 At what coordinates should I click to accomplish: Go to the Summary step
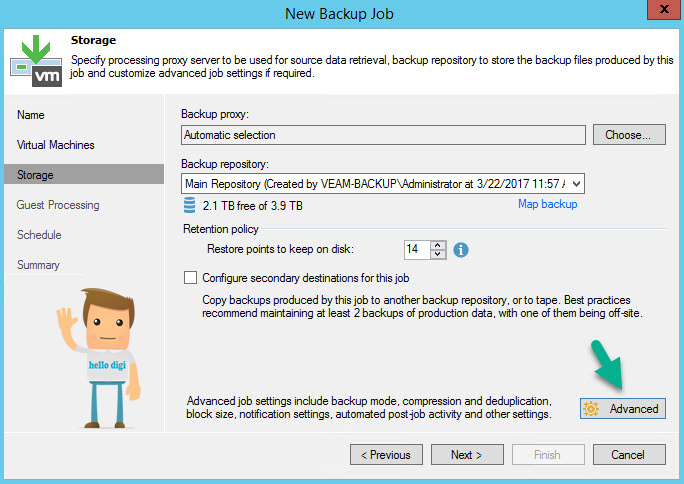[x=38, y=265]
